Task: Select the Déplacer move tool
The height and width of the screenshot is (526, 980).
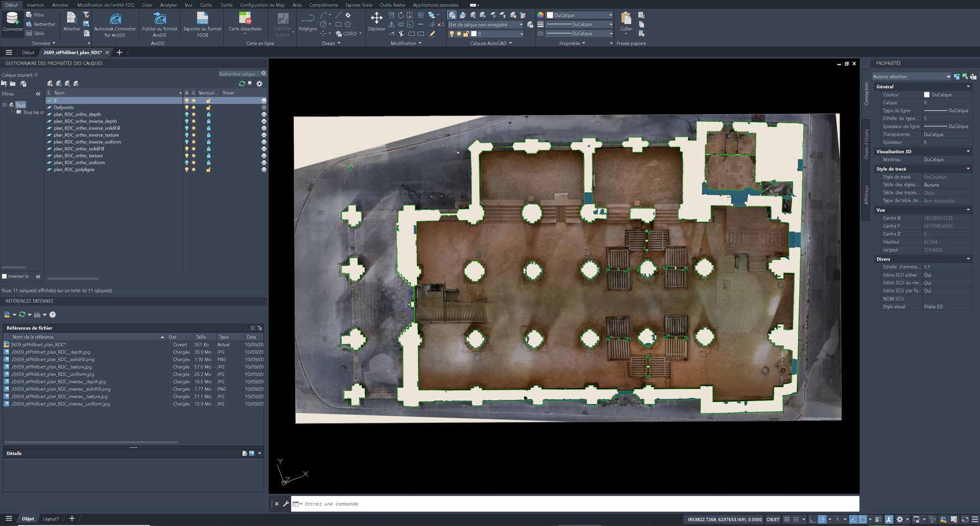Action: (x=376, y=22)
